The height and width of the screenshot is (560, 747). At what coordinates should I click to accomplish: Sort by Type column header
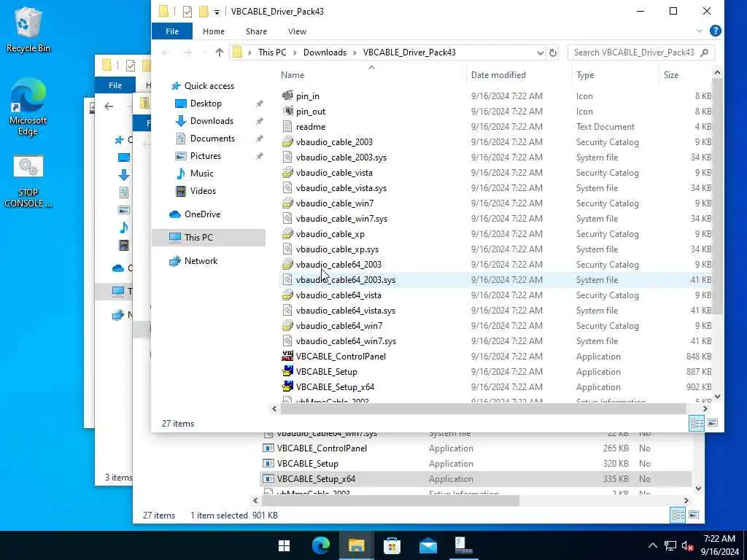585,75
